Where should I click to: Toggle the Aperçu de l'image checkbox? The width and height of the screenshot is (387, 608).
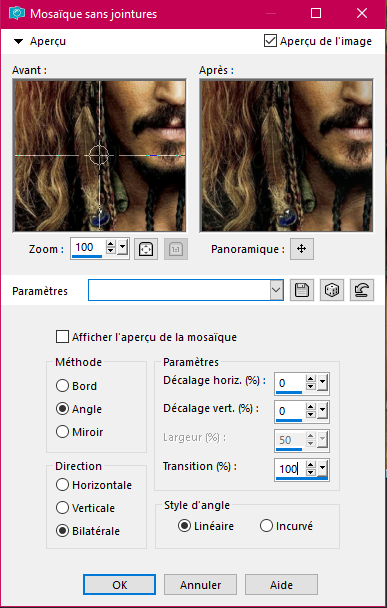(x=270, y=41)
